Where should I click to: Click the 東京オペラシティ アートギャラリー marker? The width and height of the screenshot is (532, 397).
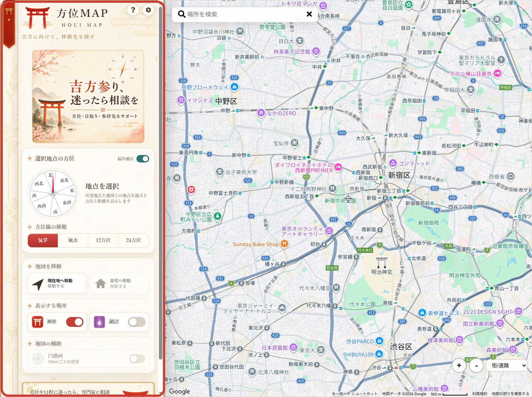click(329, 231)
